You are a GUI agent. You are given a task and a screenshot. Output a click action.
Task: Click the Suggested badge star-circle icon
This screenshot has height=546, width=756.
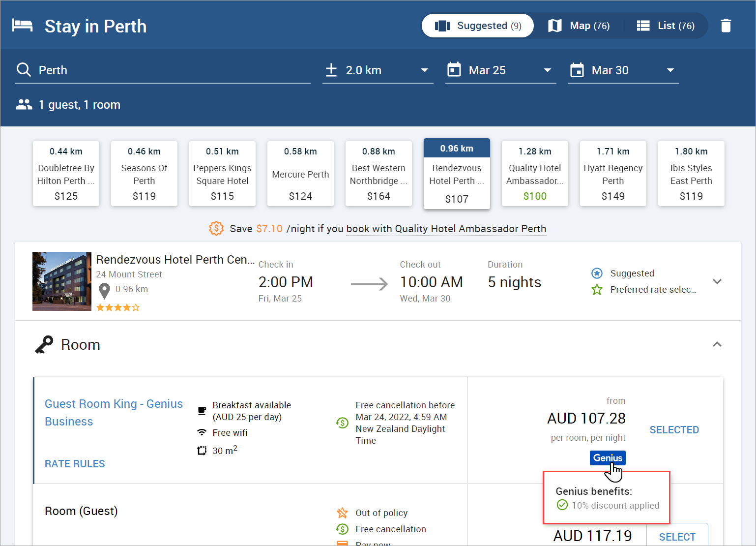(x=597, y=273)
